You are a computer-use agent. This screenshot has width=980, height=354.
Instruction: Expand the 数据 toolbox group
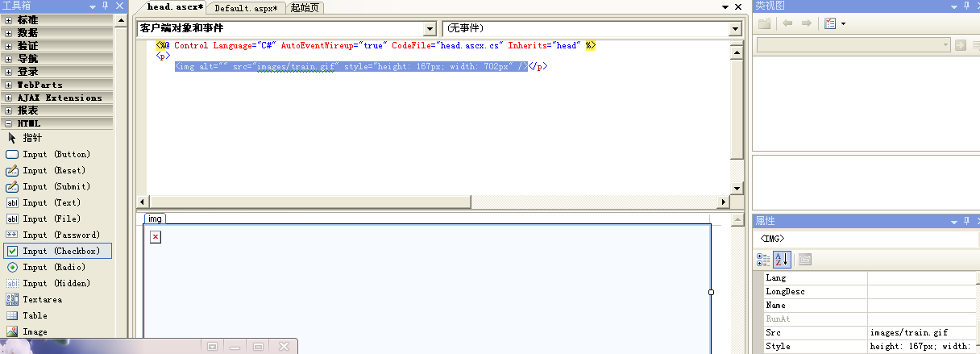tap(8, 33)
